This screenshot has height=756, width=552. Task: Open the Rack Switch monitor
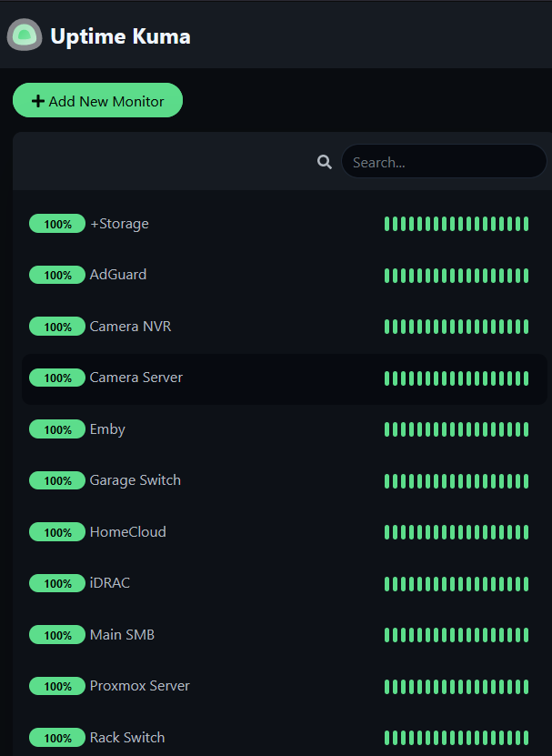pos(285,737)
